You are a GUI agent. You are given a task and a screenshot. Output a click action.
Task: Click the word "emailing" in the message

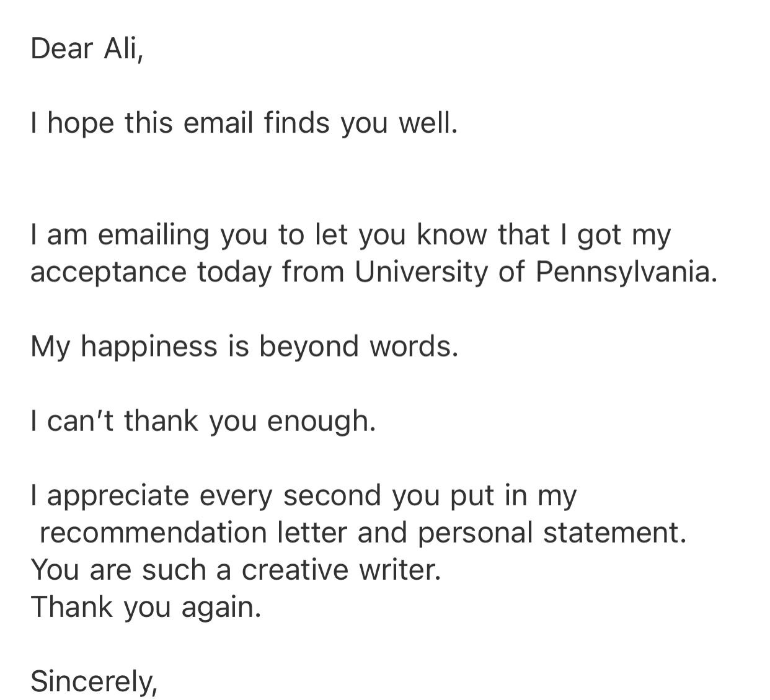coord(153,235)
